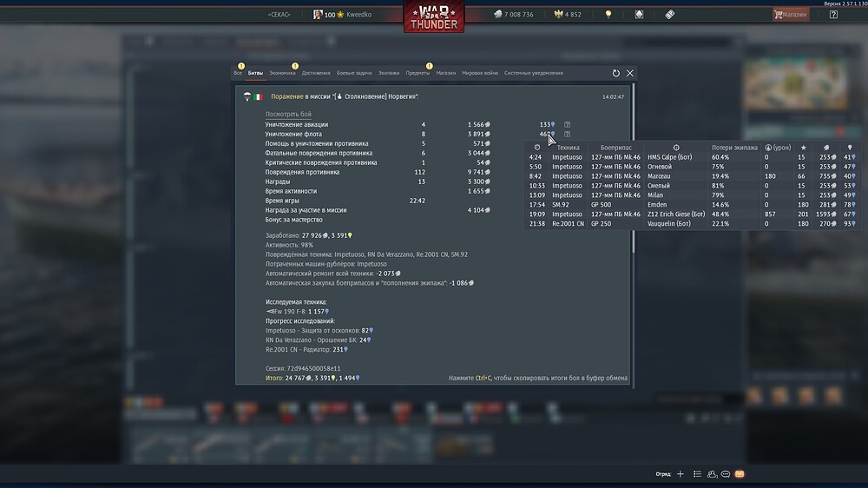Select the Смелый target row
868x488 pixels.
692,186
